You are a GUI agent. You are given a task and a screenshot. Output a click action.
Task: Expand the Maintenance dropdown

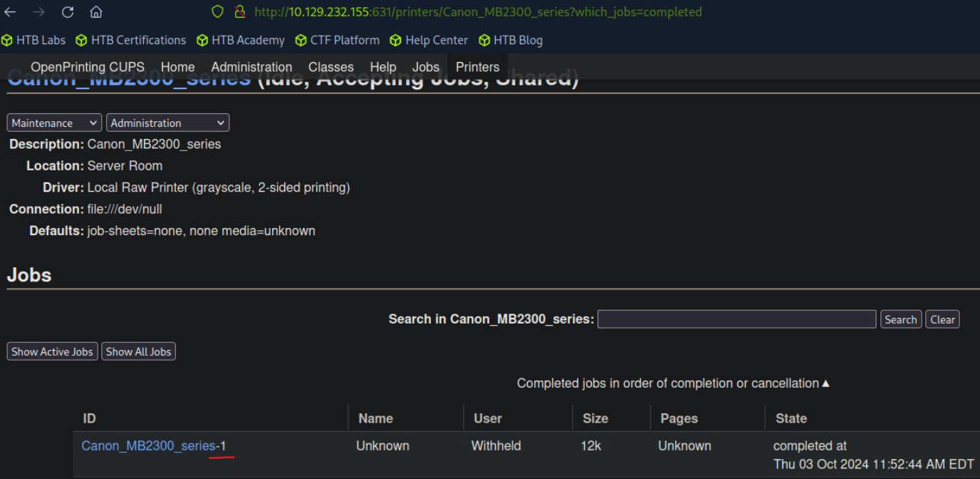pyautogui.click(x=55, y=123)
